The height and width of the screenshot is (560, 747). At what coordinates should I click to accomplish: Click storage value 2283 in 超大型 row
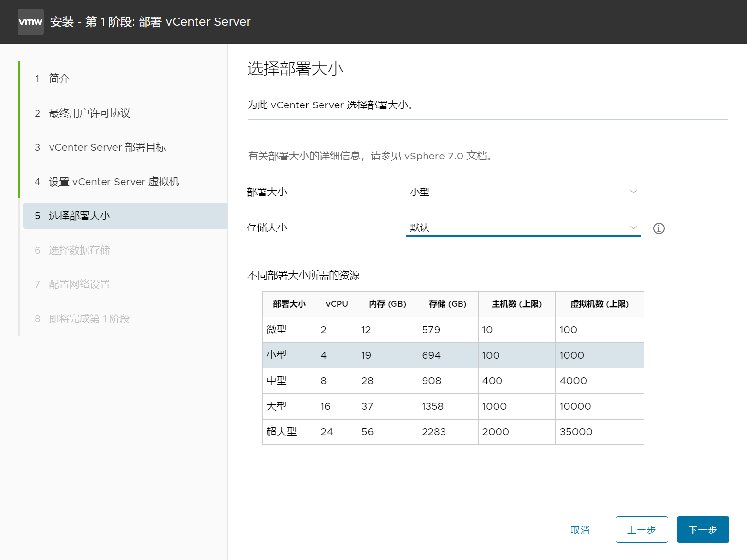tap(434, 432)
